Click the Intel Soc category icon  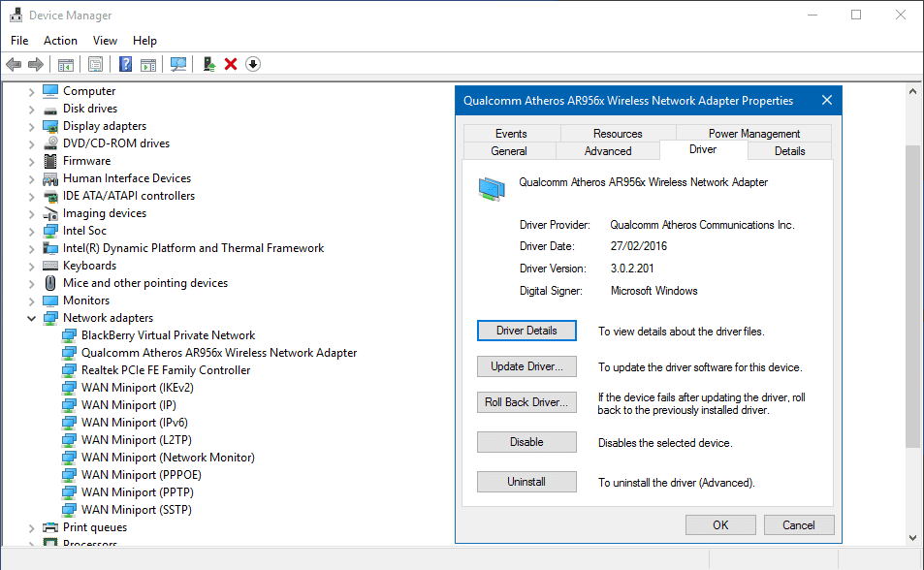tap(50, 231)
